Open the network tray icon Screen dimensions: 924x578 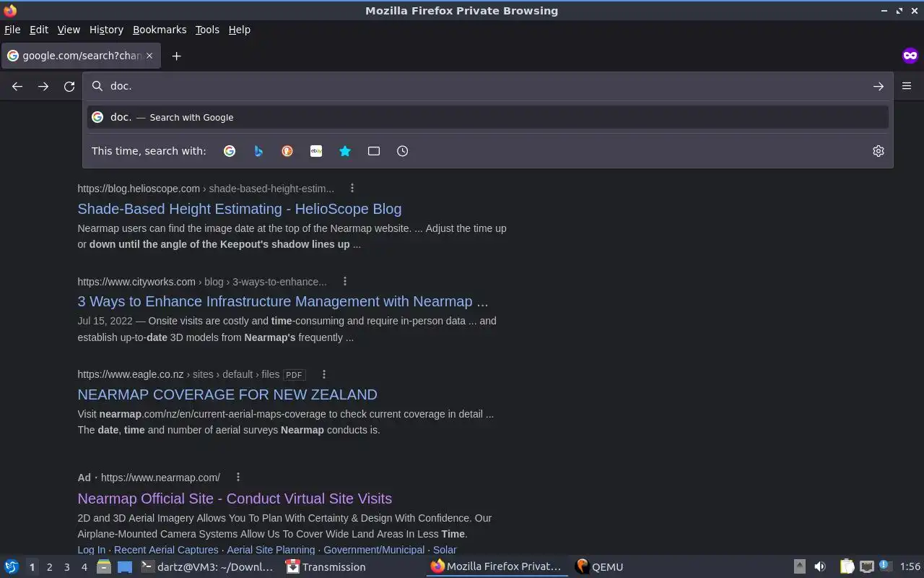pyautogui.click(x=867, y=567)
